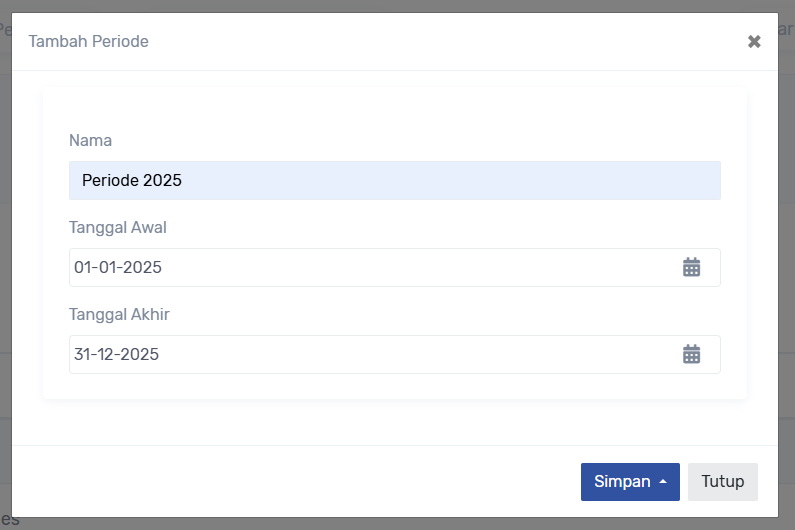The width and height of the screenshot is (795, 530).
Task: Select the year 2025 in Tanggal Awal
Action: point(143,267)
